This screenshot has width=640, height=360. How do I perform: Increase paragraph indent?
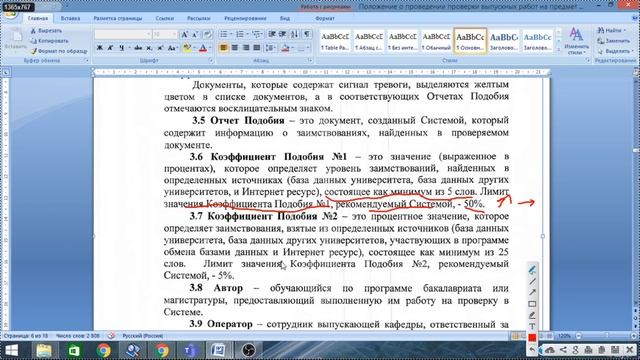(282, 34)
